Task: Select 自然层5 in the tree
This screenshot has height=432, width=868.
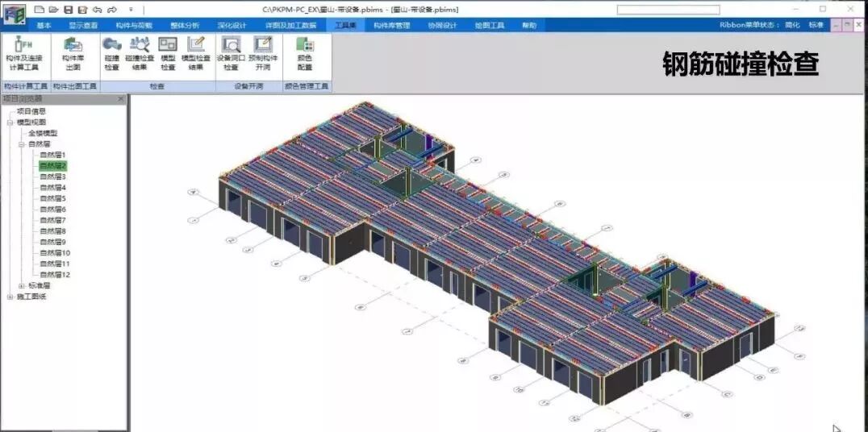Action: (x=52, y=198)
